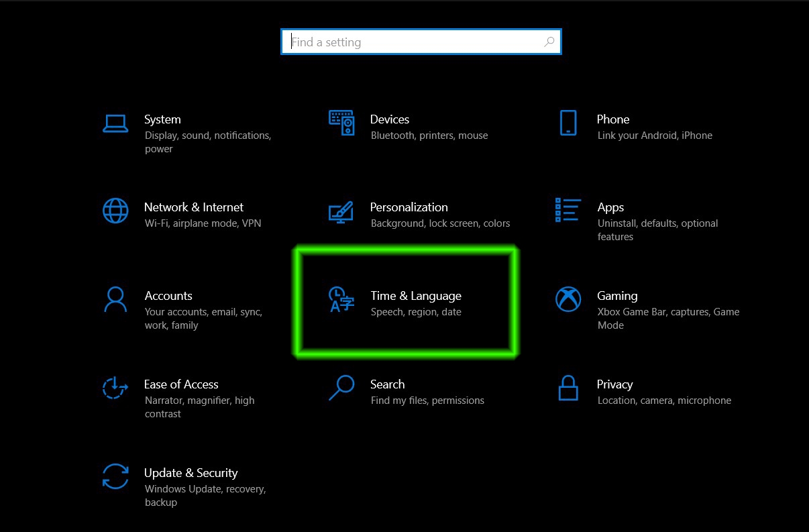Open Gaming settings title
The height and width of the screenshot is (532, 809).
(617, 296)
